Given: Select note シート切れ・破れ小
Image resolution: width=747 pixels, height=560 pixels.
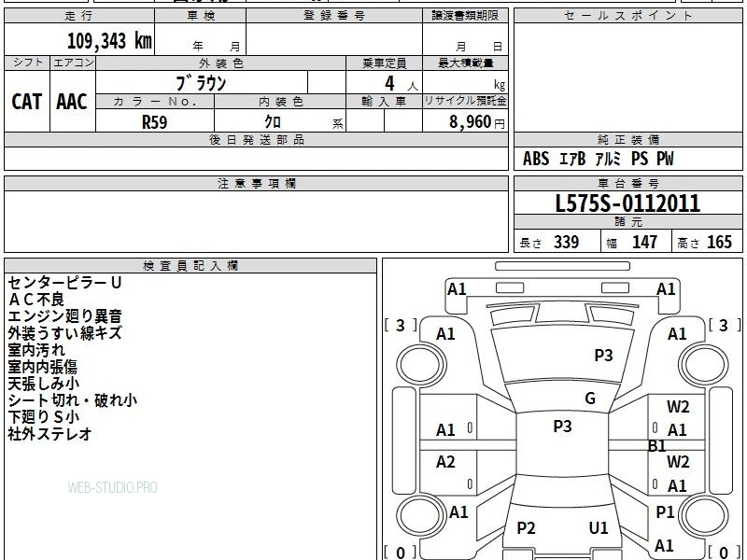Looking at the screenshot, I should pyautogui.click(x=73, y=400).
